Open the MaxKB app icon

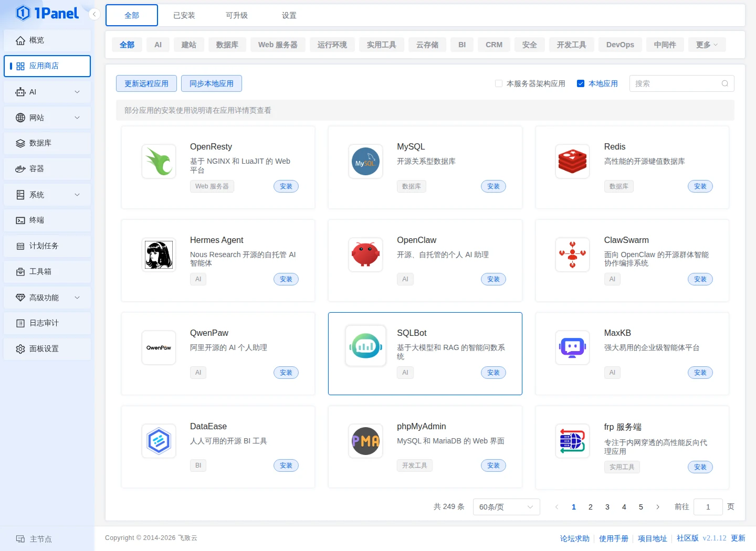[x=572, y=347]
